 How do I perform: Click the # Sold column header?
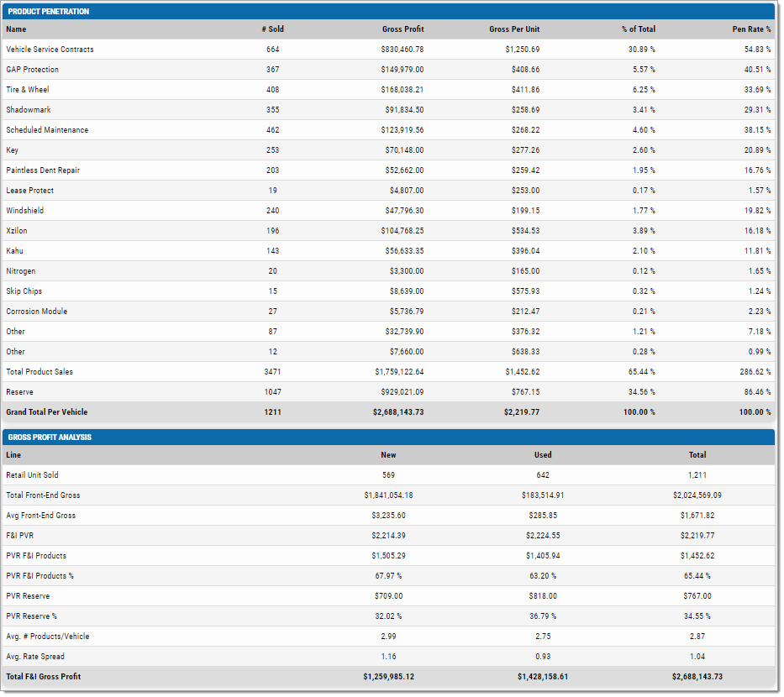point(272,29)
